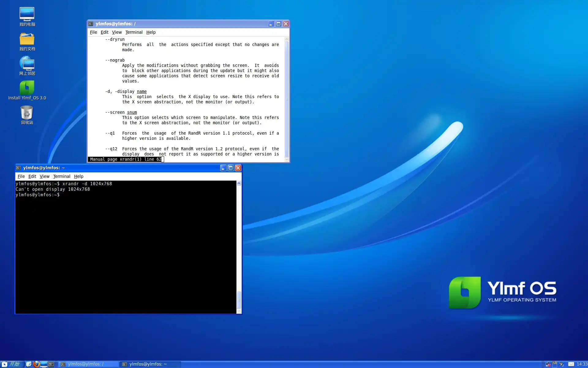The width and height of the screenshot is (588, 368).
Task: Click the mail envelope tray icon
Action: point(571,364)
